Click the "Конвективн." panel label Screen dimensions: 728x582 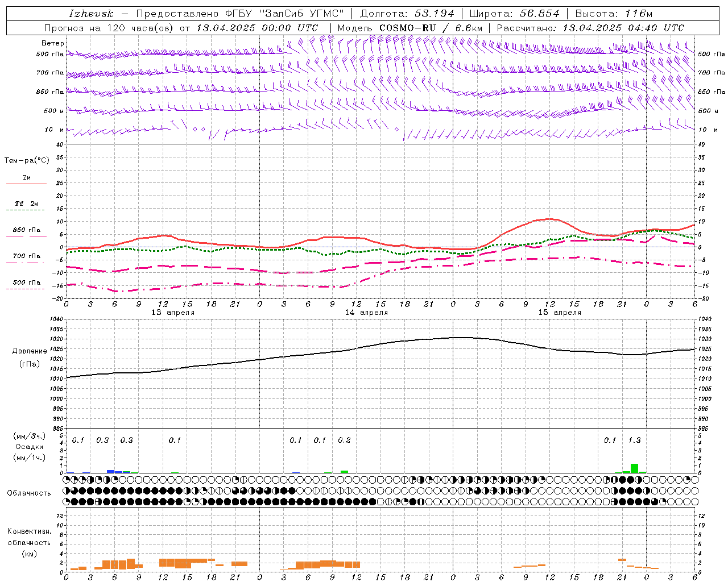pos(29,531)
